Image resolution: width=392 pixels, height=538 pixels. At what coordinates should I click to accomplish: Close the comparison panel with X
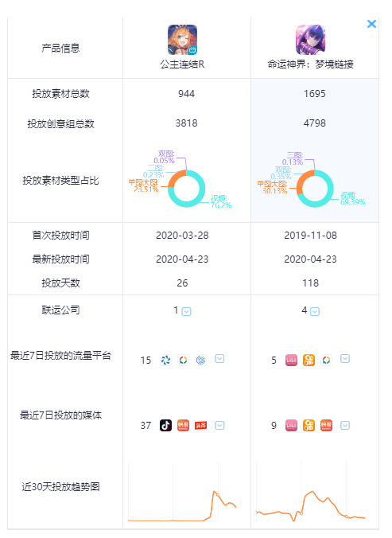(x=372, y=24)
